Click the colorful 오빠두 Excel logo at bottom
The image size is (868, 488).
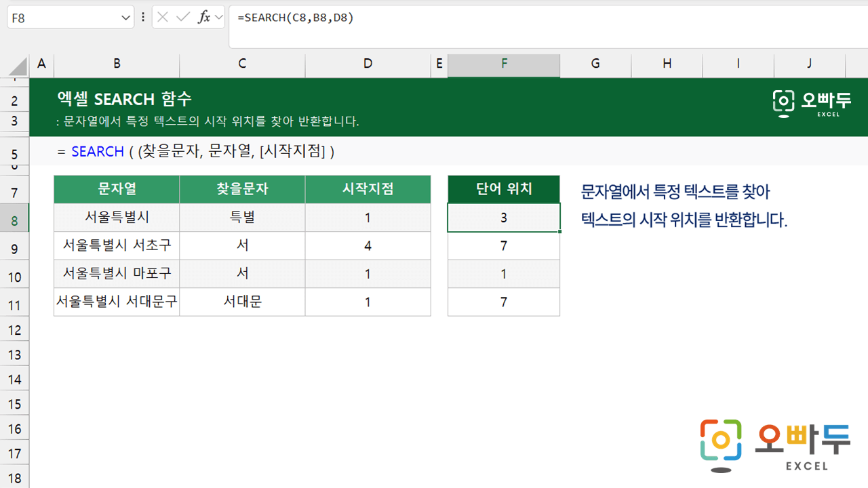point(775,445)
